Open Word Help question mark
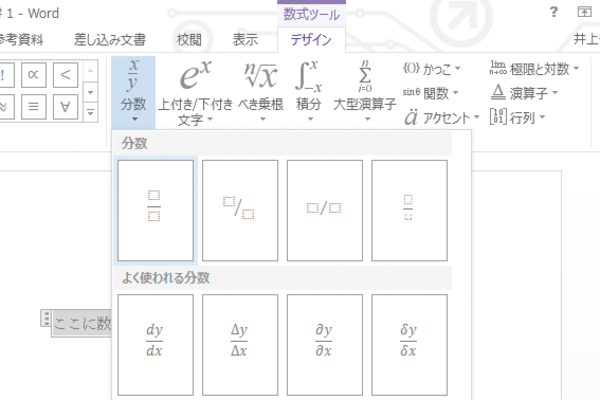Image resolution: width=600 pixels, height=400 pixels. (x=553, y=12)
